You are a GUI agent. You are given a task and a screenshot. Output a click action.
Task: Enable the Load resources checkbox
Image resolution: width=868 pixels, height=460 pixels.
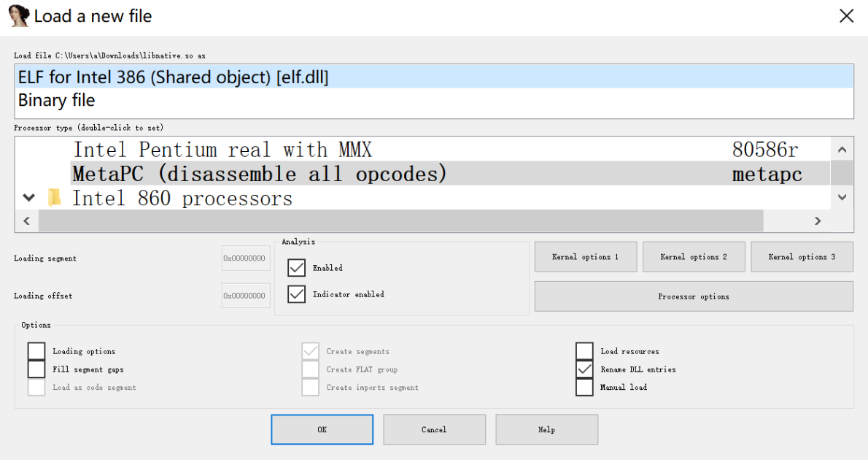pos(584,351)
